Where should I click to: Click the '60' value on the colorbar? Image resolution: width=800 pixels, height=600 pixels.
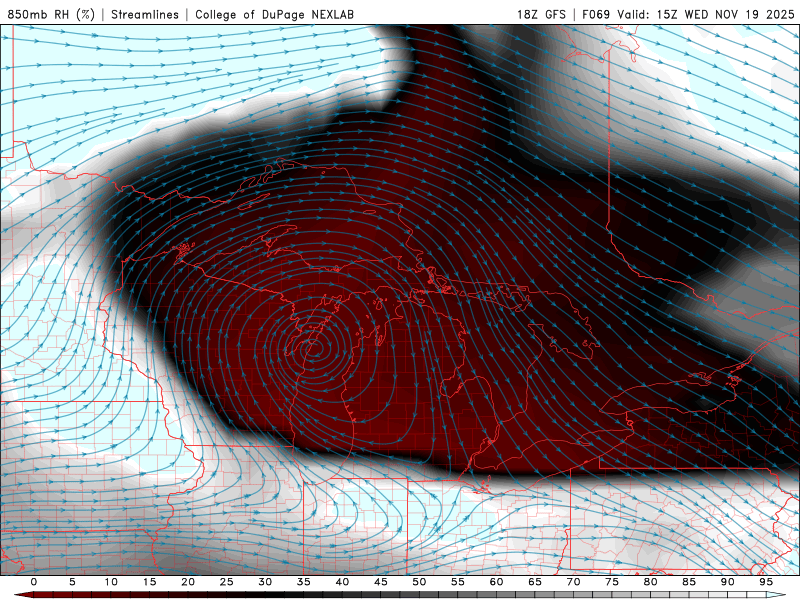(x=496, y=582)
